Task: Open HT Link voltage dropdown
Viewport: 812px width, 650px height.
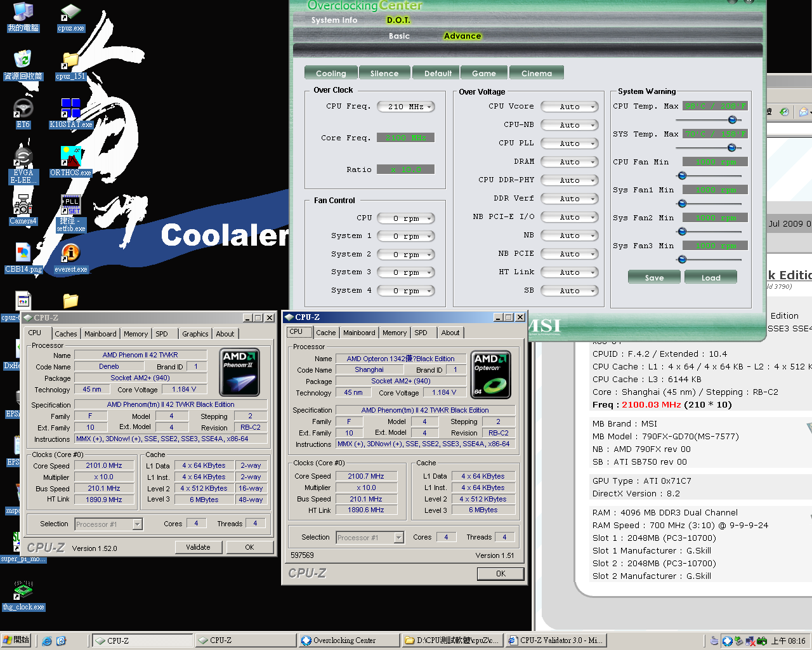Action: (570, 272)
